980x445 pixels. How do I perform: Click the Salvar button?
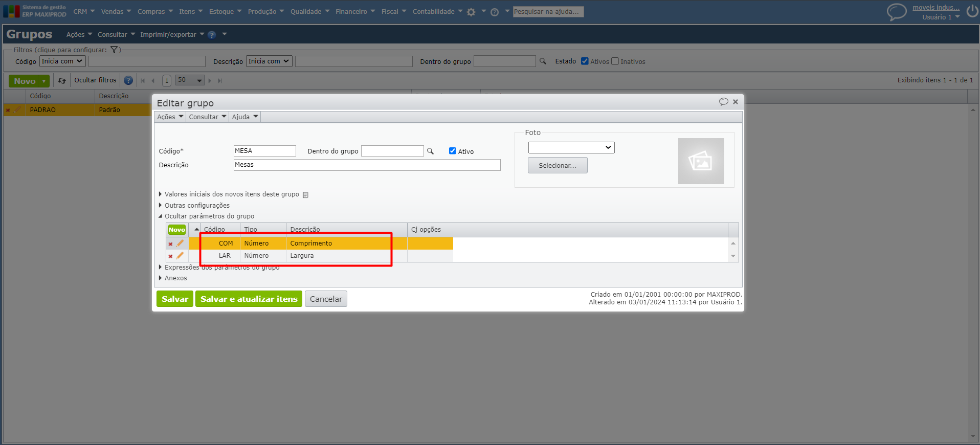(x=175, y=299)
